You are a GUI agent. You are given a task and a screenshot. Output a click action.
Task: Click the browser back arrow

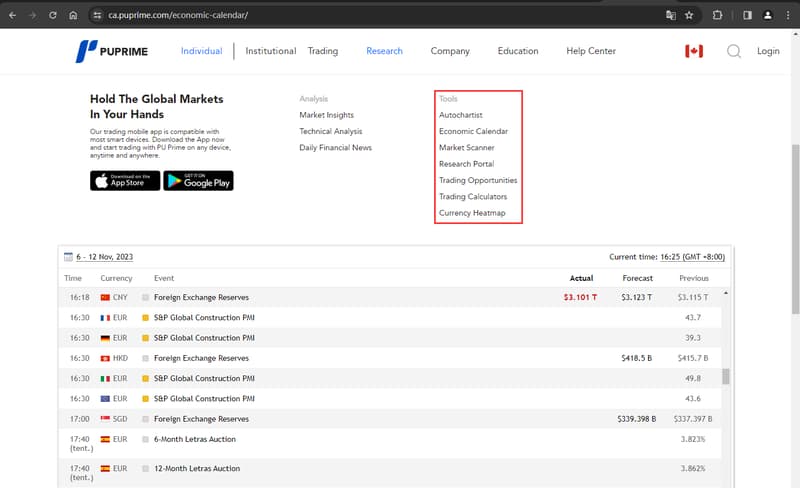click(x=13, y=15)
